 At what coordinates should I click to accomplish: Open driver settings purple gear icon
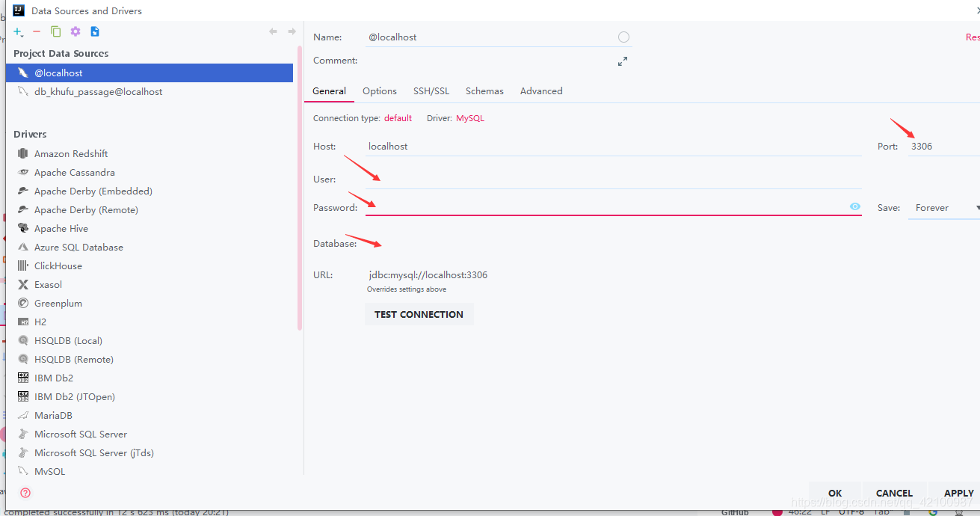click(75, 31)
